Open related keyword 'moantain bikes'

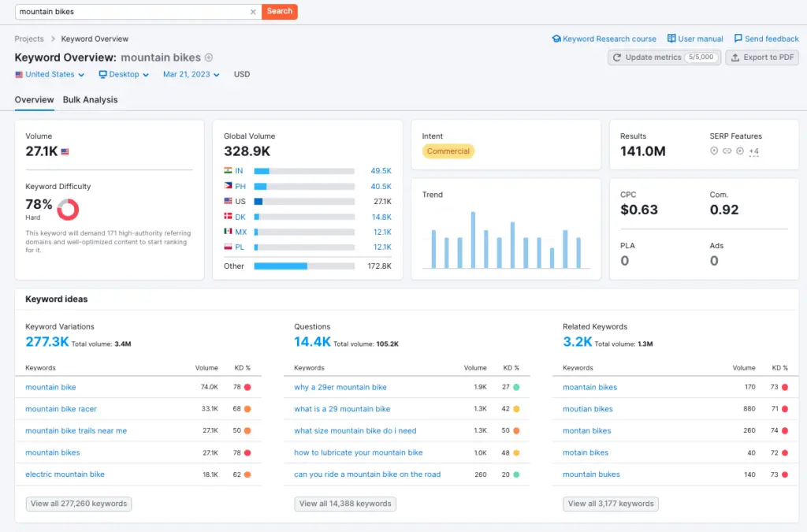click(589, 387)
